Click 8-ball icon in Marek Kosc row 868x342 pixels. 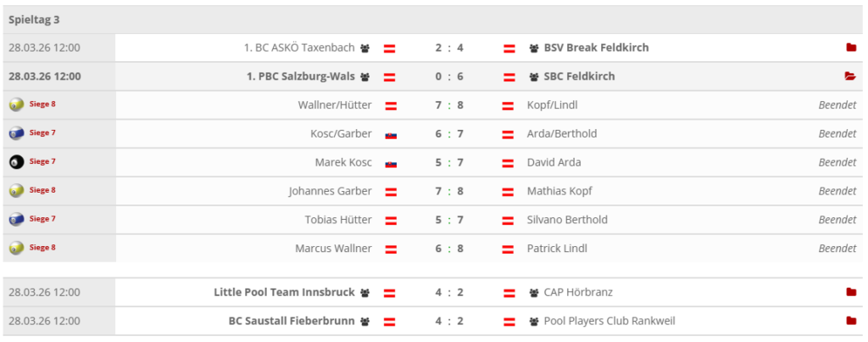pyautogui.click(x=16, y=162)
